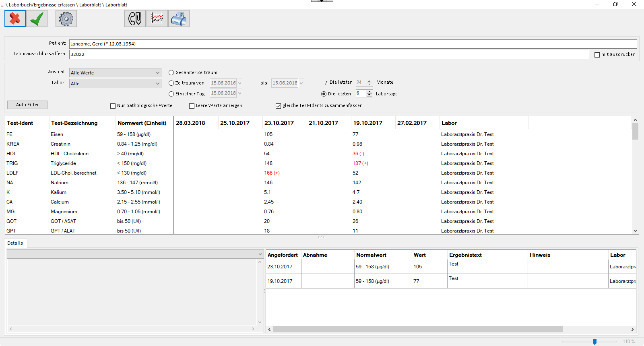Tick 'Nur pathologische Werte' checkbox
Screen dimensions: 644x346
point(113,106)
